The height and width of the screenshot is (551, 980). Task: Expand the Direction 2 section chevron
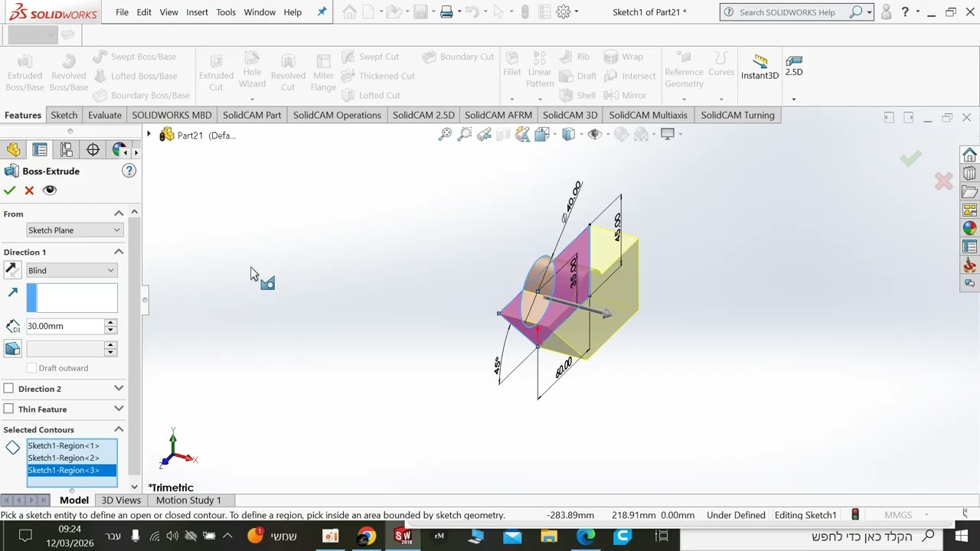[x=119, y=389]
